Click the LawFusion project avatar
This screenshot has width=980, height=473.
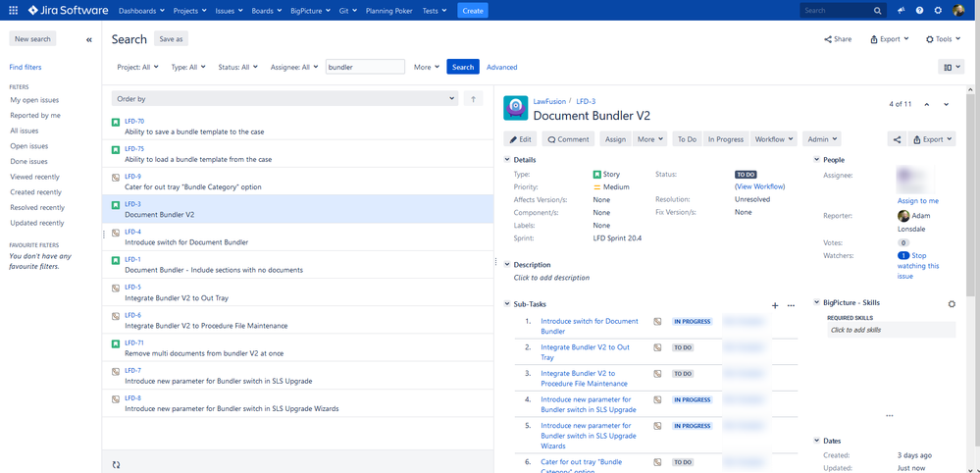coord(516,108)
